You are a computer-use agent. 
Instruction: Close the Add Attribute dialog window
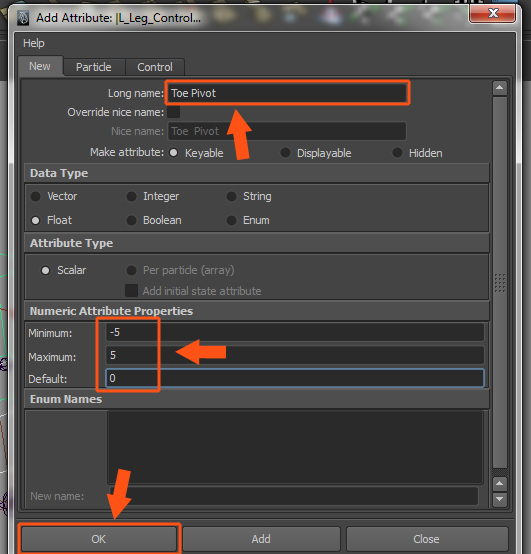[492, 13]
